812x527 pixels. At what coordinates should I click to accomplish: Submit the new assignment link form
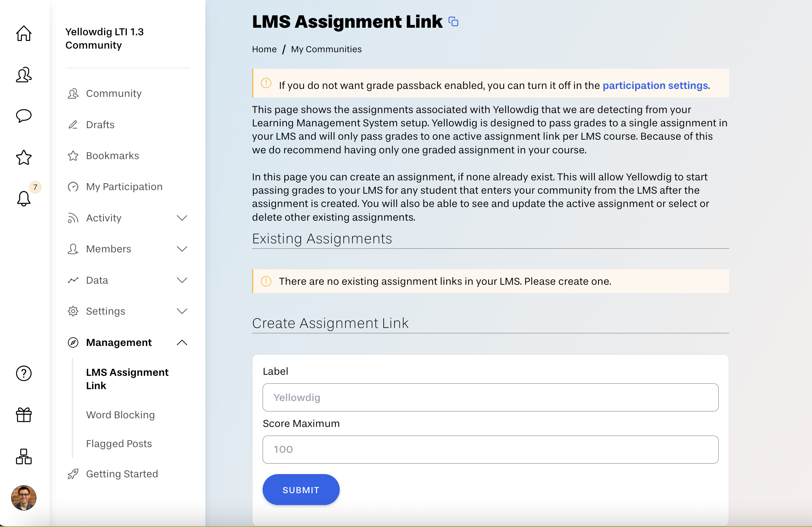[301, 490]
